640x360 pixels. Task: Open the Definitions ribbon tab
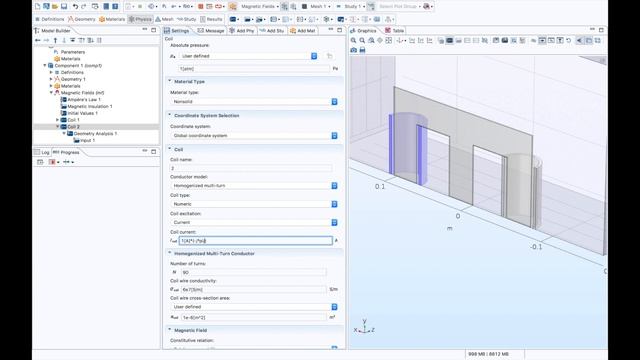tap(49, 19)
